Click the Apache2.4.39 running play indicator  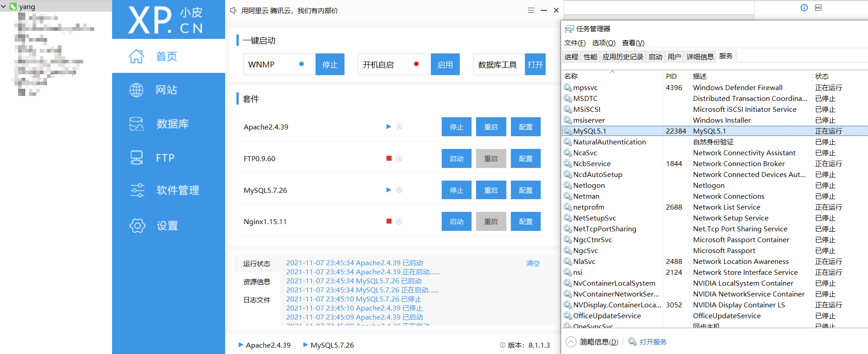click(389, 127)
